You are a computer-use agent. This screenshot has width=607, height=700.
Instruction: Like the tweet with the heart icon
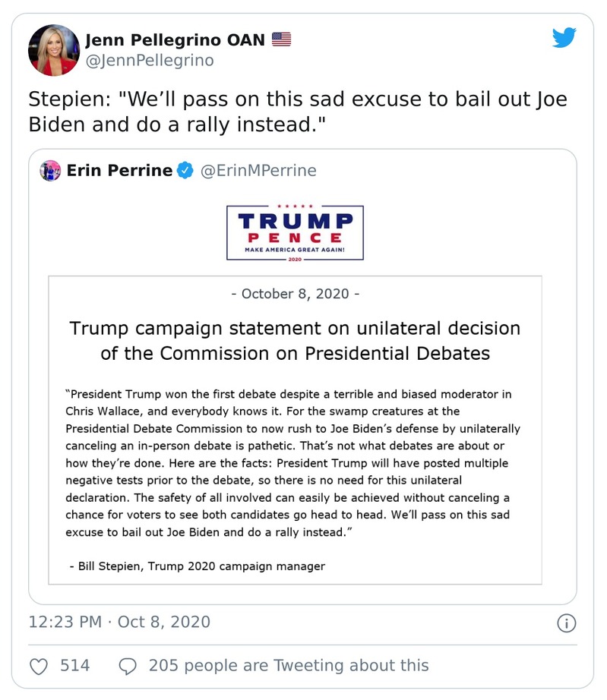pyautogui.click(x=39, y=666)
